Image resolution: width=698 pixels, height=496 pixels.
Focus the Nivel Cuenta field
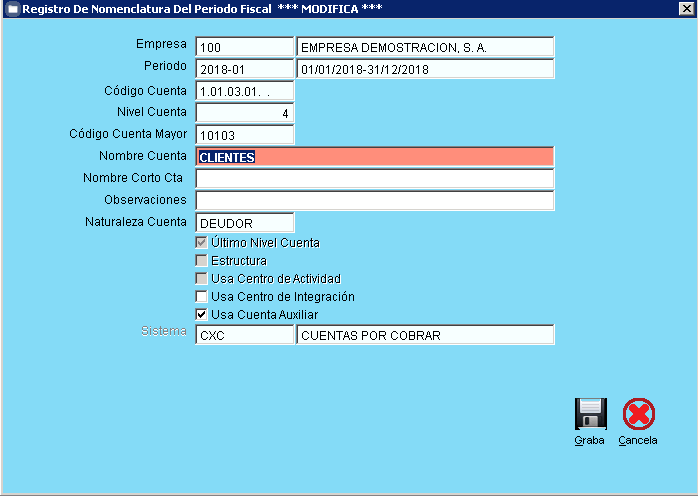[244, 113]
